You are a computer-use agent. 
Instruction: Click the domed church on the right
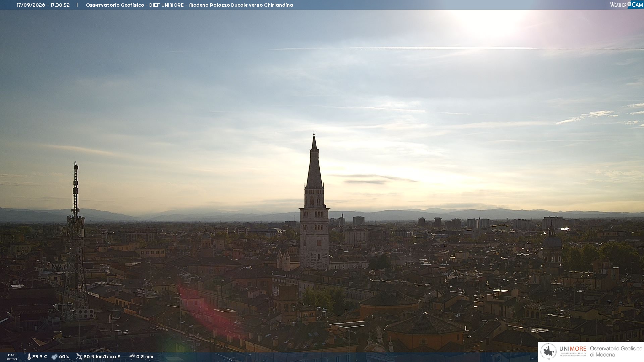click(x=552, y=245)
